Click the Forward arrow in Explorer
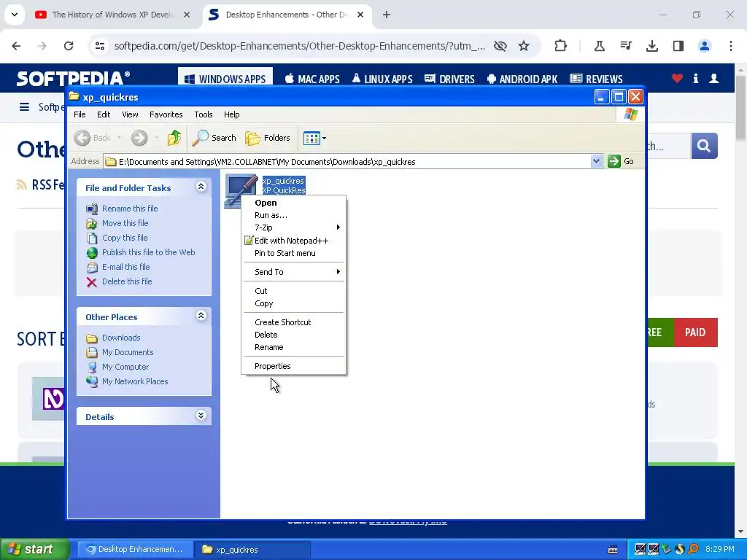 pos(139,138)
